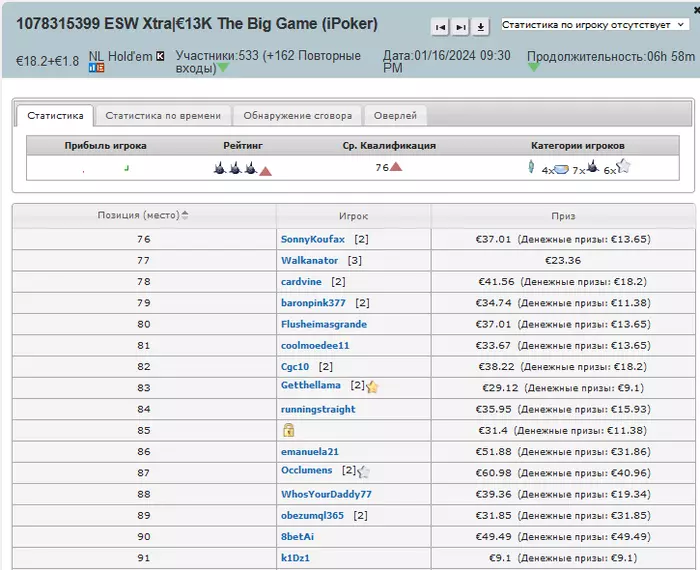Open player Walkanator profile
This screenshot has height=570, width=700.
click(x=309, y=261)
